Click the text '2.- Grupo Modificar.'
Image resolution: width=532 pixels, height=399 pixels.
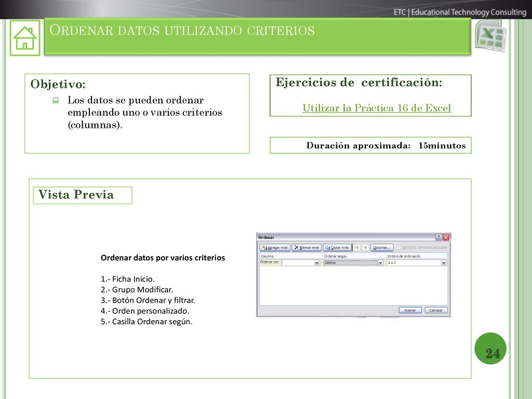pos(137,289)
